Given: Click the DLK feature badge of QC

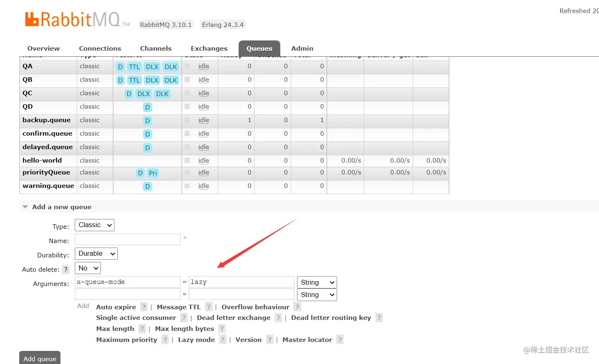Looking at the screenshot, I should click(x=162, y=94).
